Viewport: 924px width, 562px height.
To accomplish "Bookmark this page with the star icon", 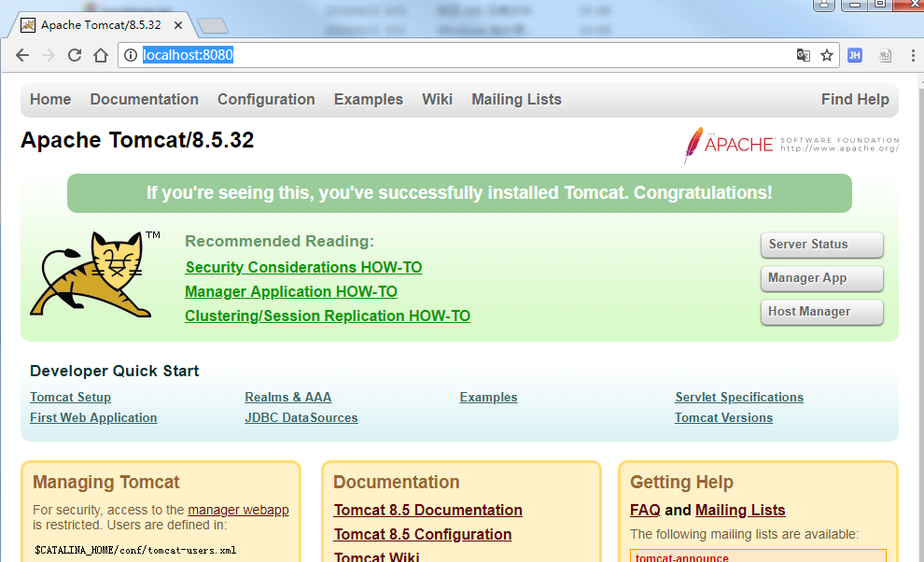I will click(827, 55).
